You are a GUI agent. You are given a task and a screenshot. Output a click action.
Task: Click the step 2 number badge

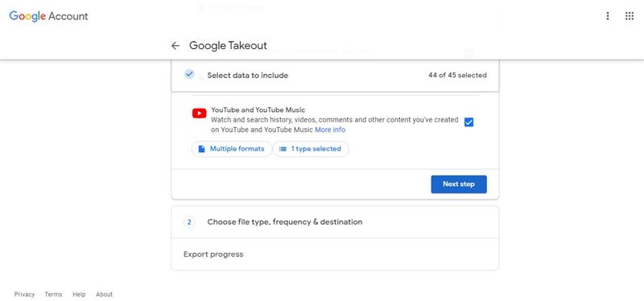point(189,222)
